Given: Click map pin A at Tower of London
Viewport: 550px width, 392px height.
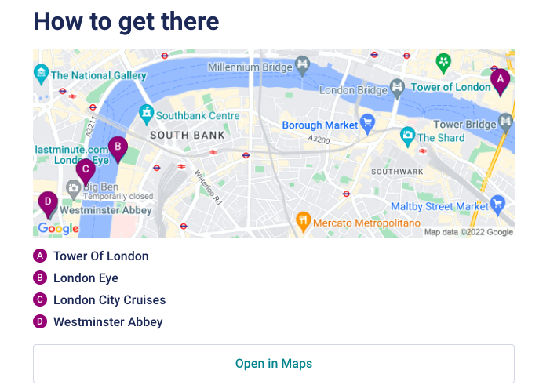Looking at the screenshot, I should 500,80.
